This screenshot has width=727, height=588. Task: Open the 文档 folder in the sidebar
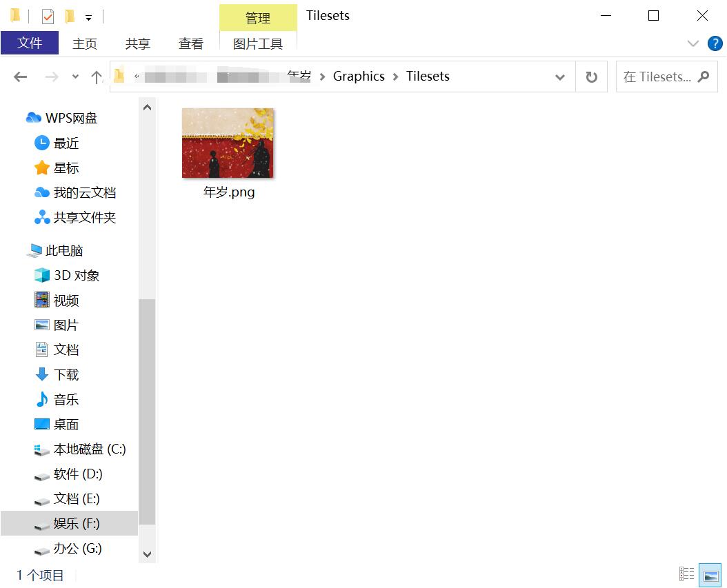pos(57,349)
